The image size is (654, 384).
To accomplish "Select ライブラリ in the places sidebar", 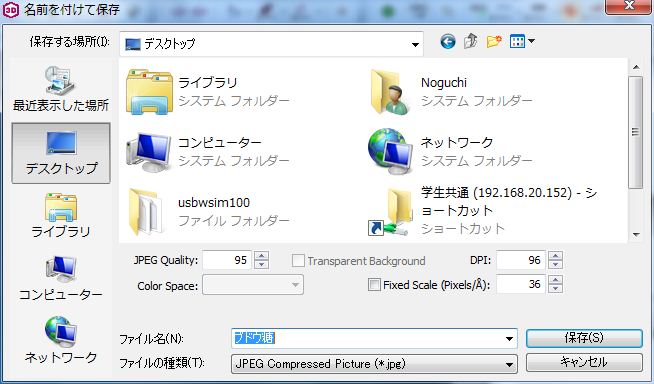I will (x=61, y=216).
